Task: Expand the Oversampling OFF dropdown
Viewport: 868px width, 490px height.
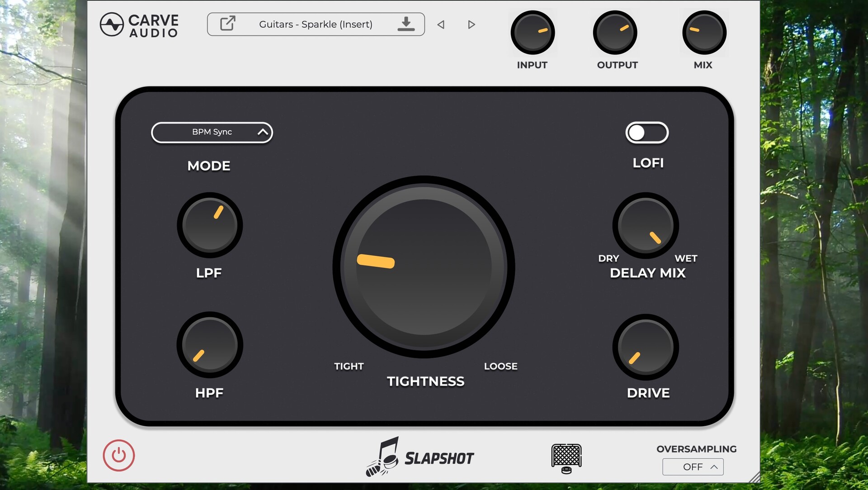Action: coord(693,467)
